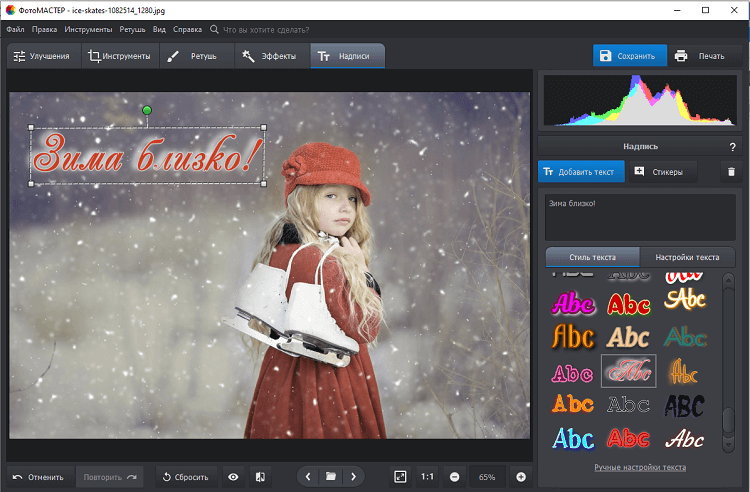Viewport: 750px width, 492px height.
Task: Open folder icon in bottom navigation
Action: tap(331, 477)
